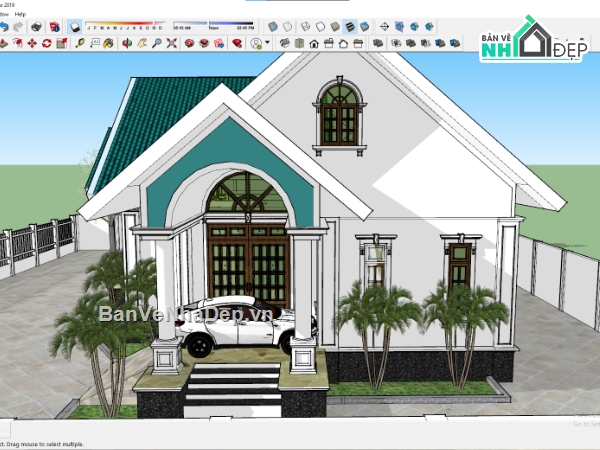Pick the Paint Bucket tool
The width and height of the screenshot is (600, 450).
pyautogui.click(x=109, y=43)
